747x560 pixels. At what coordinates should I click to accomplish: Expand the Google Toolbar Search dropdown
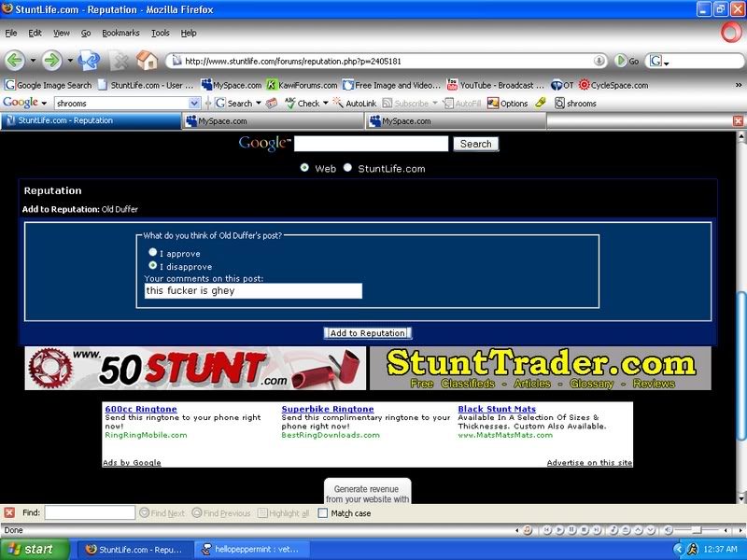pos(260,102)
